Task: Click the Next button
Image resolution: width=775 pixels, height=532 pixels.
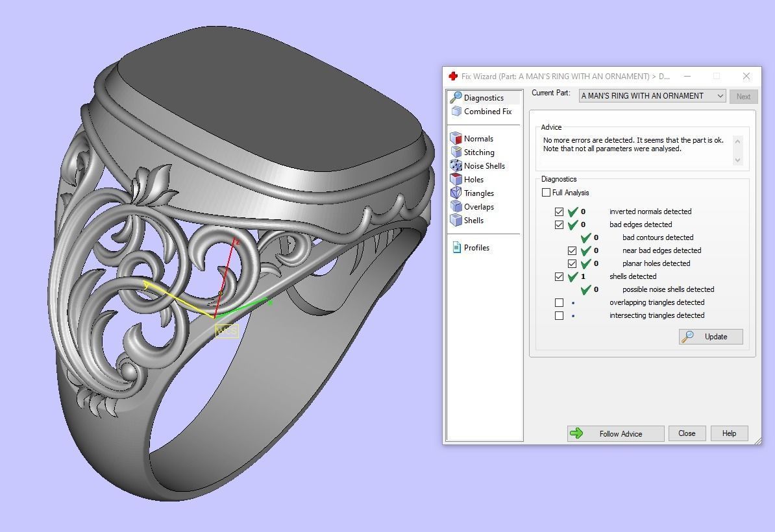Action: [x=743, y=96]
